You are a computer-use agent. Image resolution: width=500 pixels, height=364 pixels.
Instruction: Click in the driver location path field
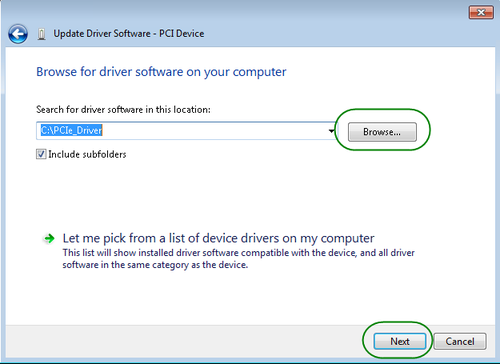(x=186, y=131)
